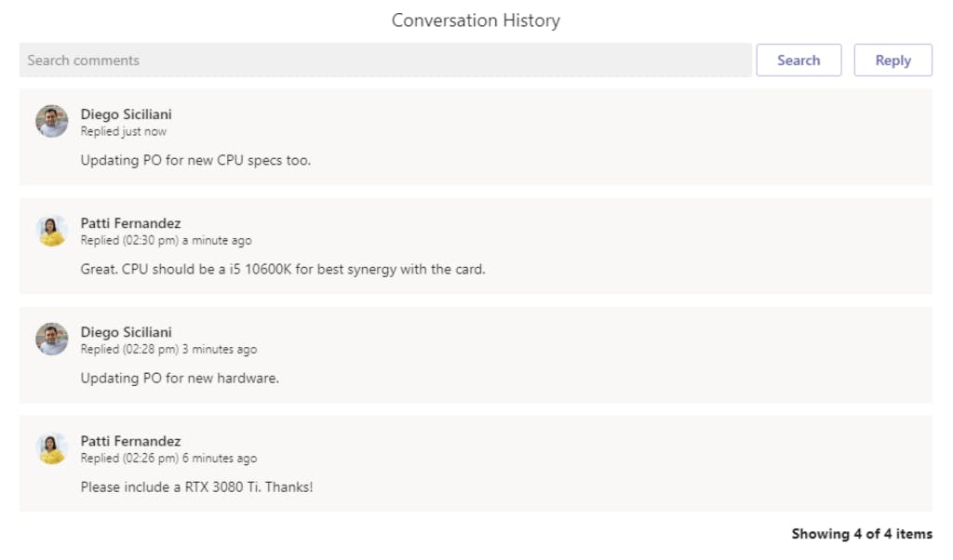This screenshot has height=560, width=953.
Task: Click Diego's avatar on the CPU specs comment
Action: pos(52,121)
